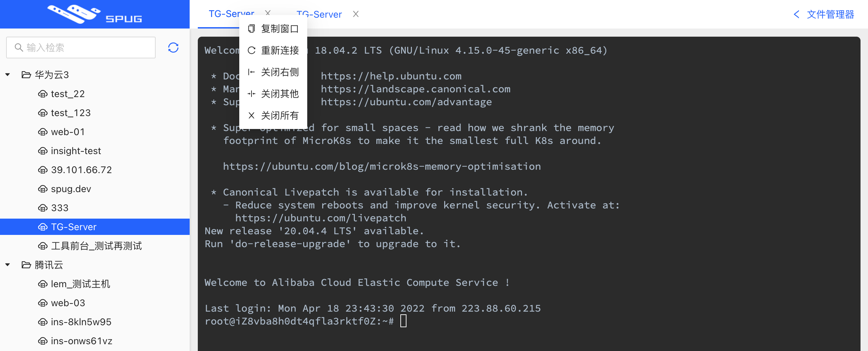Click the X icon beside 关闭所有
868x351 pixels.
[x=251, y=115]
